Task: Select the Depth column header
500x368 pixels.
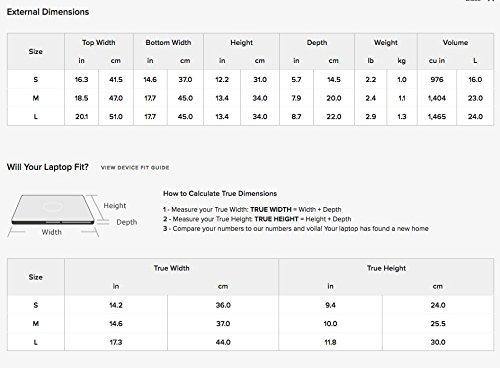Action: click(x=317, y=43)
